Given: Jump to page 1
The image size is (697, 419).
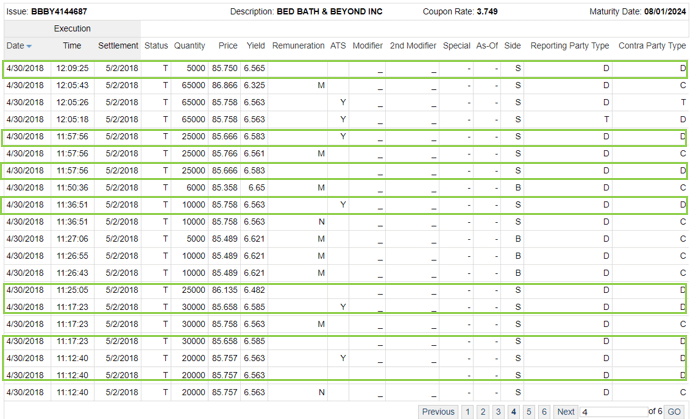Looking at the screenshot, I should [x=467, y=411].
